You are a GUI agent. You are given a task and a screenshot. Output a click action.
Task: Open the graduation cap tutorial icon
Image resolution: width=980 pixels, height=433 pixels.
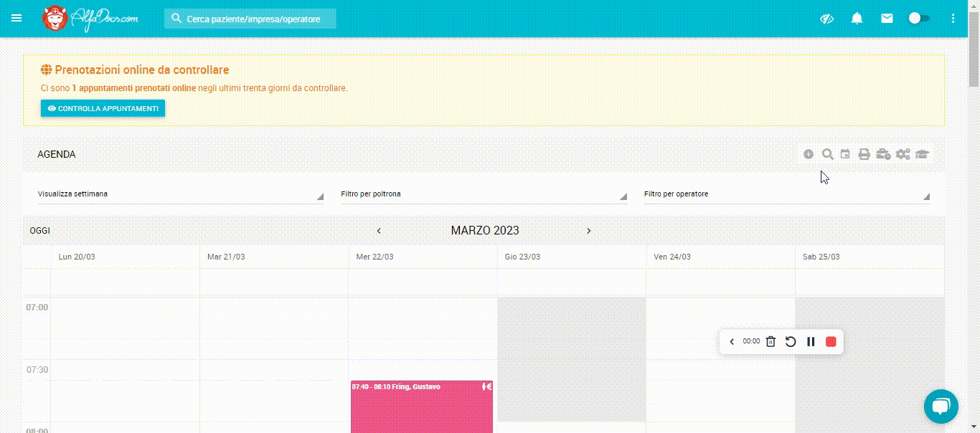coord(922,154)
